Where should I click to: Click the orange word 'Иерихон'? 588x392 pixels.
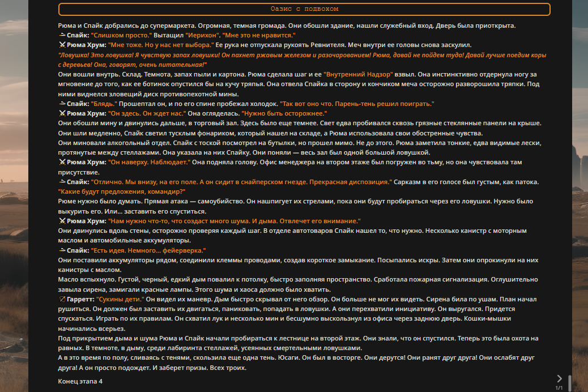click(202, 35)
